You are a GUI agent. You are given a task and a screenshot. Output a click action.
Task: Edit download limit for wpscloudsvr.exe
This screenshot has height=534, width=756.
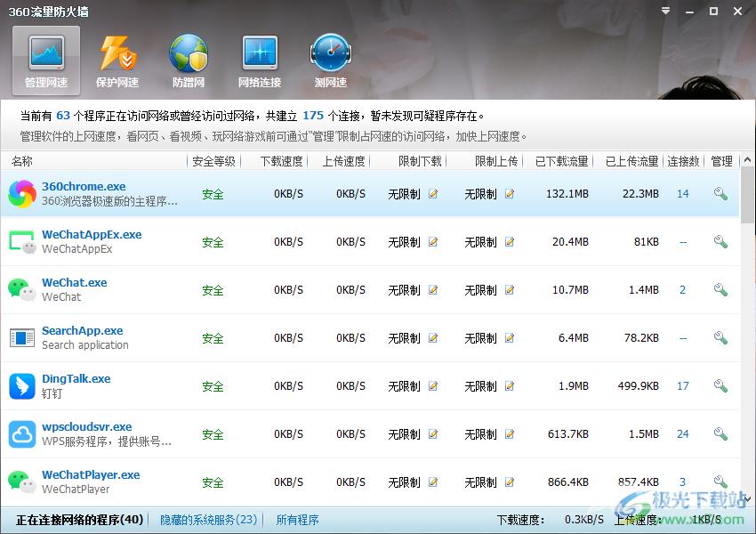(x=433, y=434)
